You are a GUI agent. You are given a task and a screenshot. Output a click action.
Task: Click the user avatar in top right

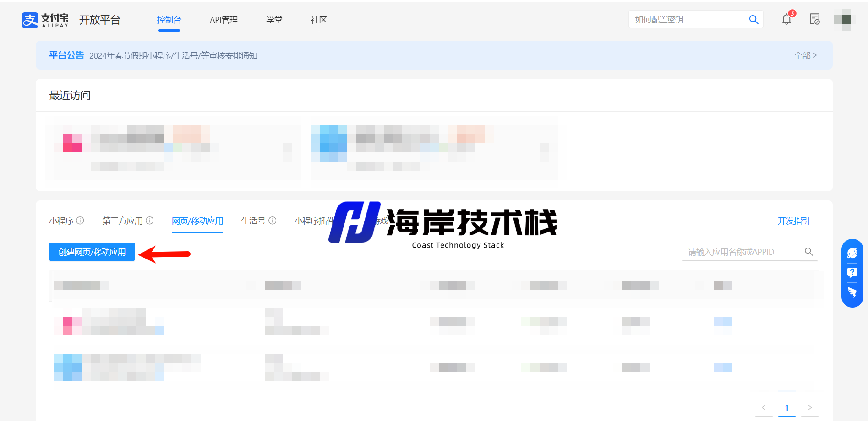(843, 20)
